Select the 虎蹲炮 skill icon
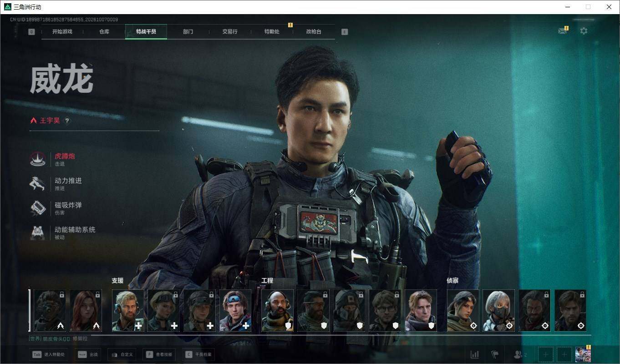The width and height of the screenshot is (620, 364). coord(38,159)
